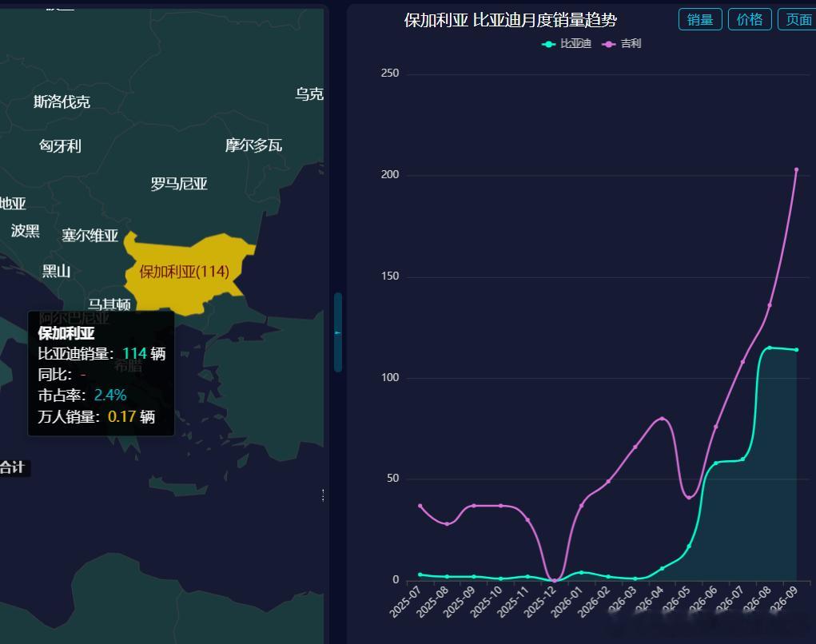Click the 销量 button
This screenshot has width=816, height=644.
click(x=700, y=20)
